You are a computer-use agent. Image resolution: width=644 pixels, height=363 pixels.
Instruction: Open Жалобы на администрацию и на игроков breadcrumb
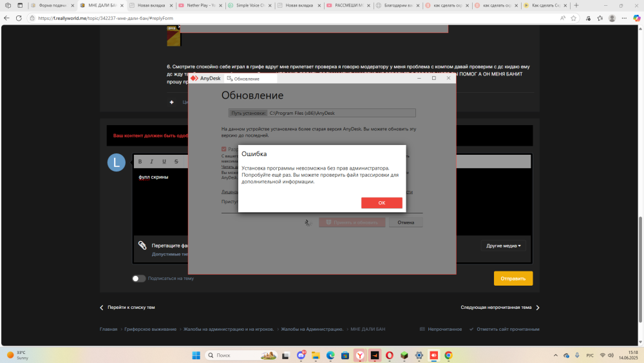(x=229, y=329)
